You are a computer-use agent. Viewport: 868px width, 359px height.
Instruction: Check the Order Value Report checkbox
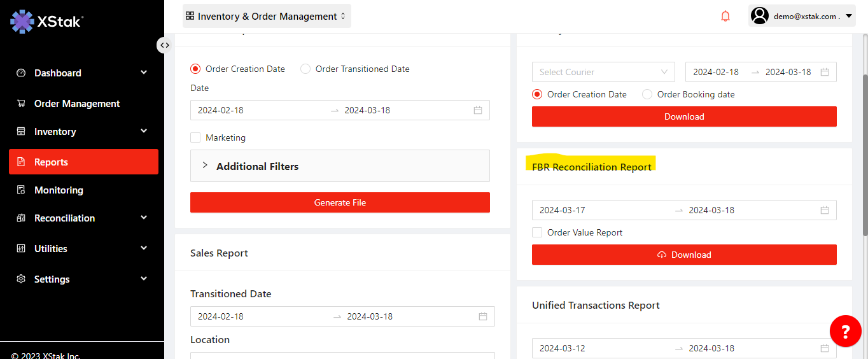(538, 232)
